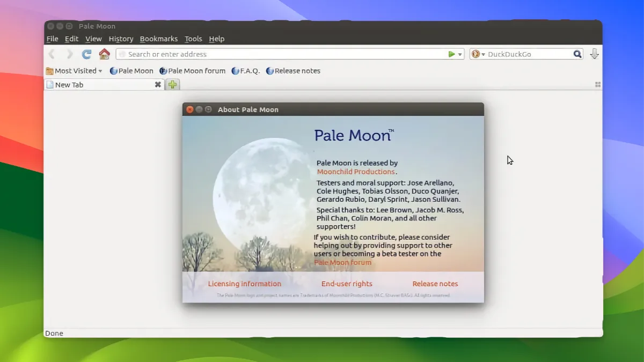Viewport: 644px width, 362px height.
Task: Click the DuckDuckGo engine icon
Action: pos(475,54)
